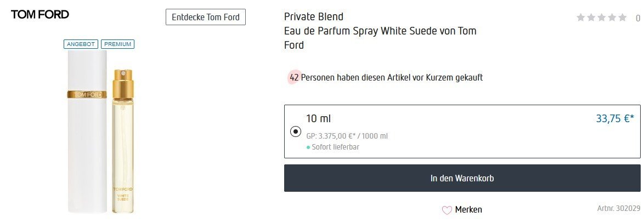Image resolution: width=644 pixels, height=223 pixels.
Task: Rate the product with the first star
Action: (x=581, y=18)
